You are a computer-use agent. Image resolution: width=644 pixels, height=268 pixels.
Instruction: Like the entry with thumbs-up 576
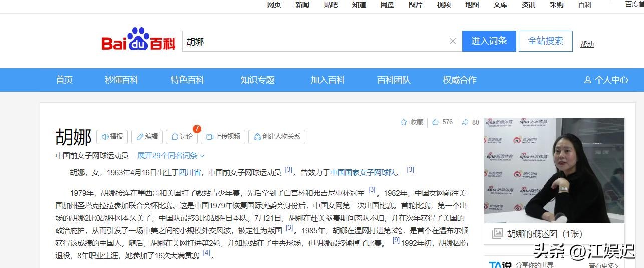(442, 122)
